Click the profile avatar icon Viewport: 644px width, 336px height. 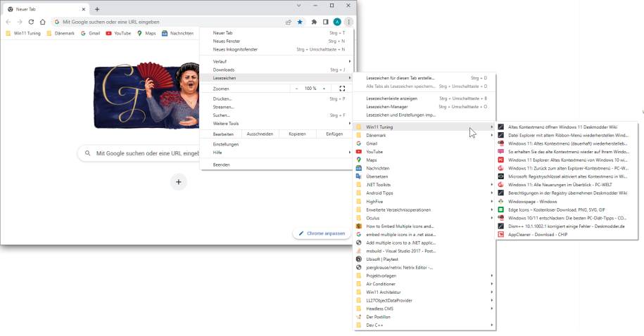[337, 22]
